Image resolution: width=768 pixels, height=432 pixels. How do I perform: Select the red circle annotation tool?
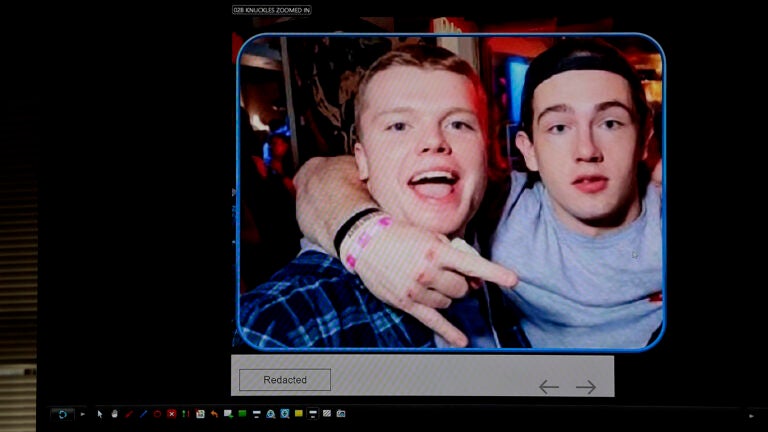tap(157, 414)
